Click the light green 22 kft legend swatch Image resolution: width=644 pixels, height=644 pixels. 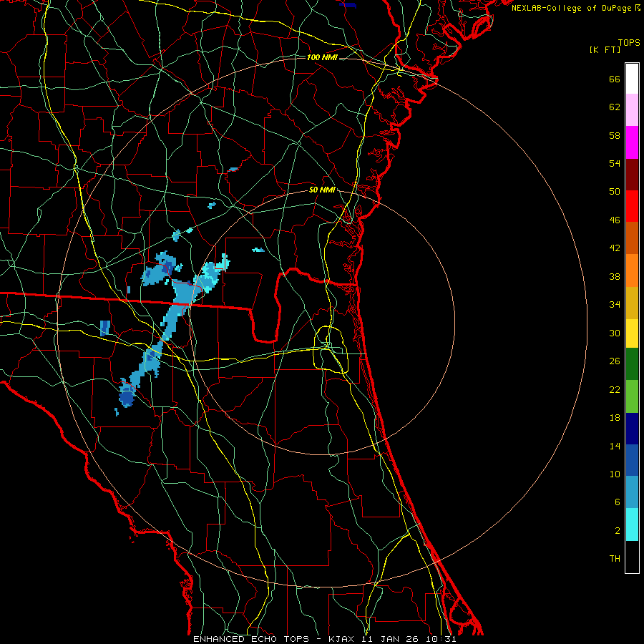coord(632,396)
